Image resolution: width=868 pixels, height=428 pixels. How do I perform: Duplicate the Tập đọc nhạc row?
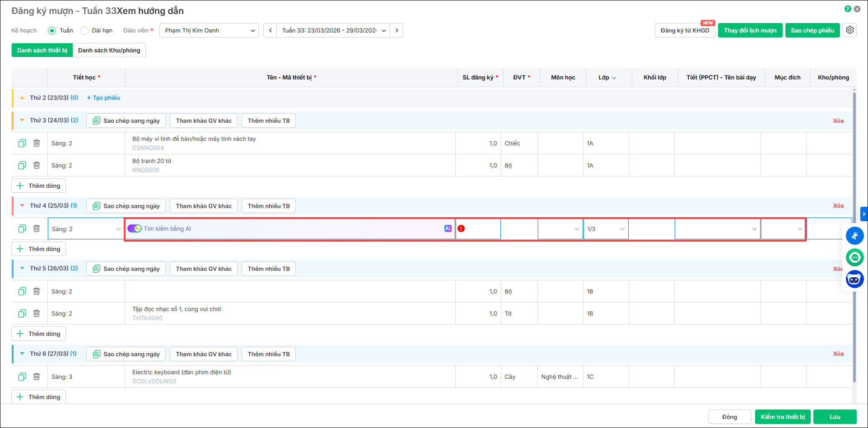[x=22, y=313]
